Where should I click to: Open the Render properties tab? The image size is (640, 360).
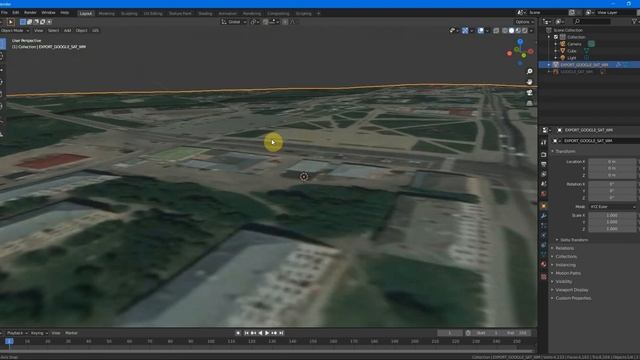pyautogui.click(x=544, y=155)
